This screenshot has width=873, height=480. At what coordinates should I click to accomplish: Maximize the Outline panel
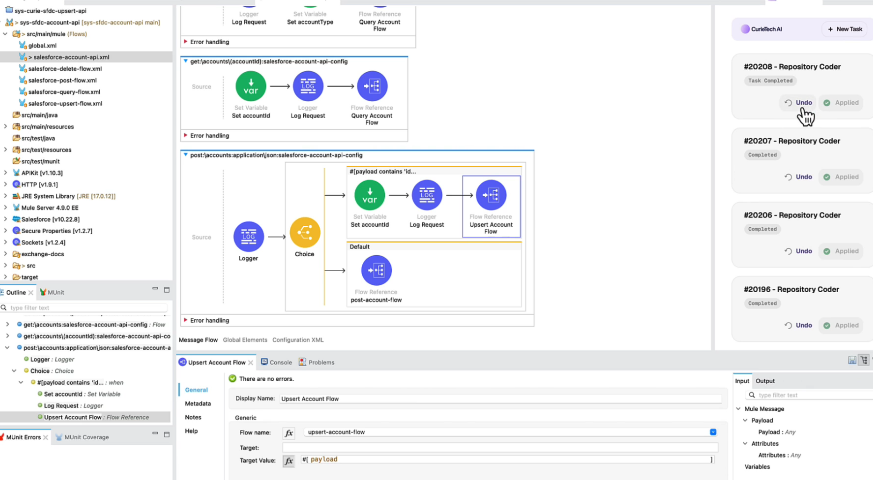click(166, 290)
